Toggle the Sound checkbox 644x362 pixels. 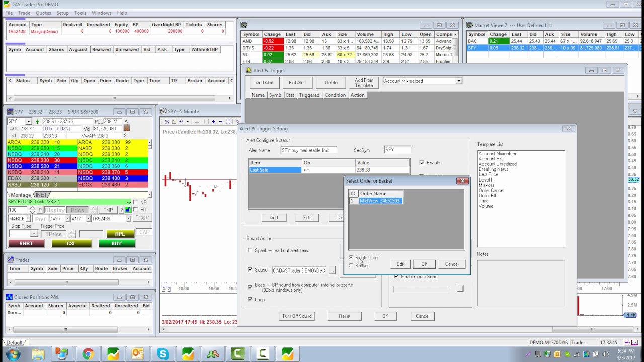250,270
